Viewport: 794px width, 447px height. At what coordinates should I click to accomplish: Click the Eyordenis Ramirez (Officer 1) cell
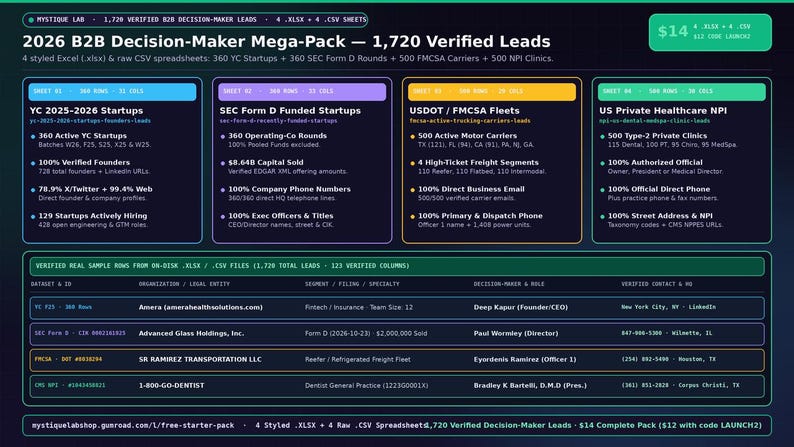point(525,359)
